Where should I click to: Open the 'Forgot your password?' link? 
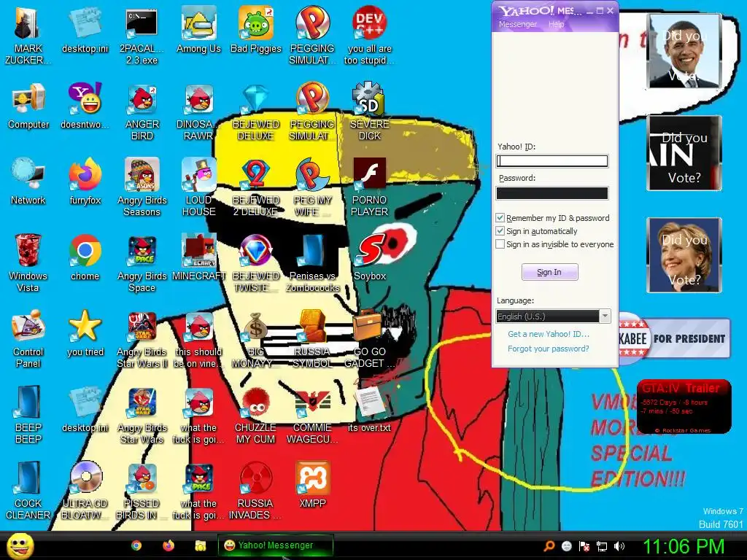[549, 349]
